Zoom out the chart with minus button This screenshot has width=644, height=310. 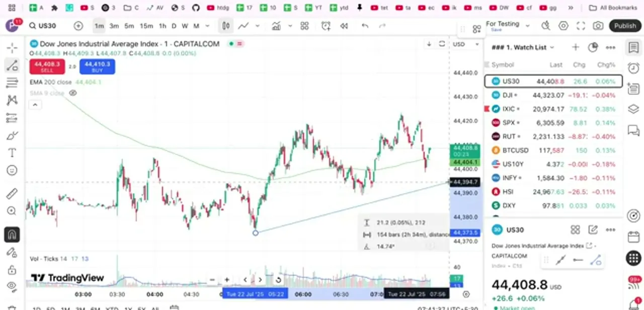coord(212,280)
